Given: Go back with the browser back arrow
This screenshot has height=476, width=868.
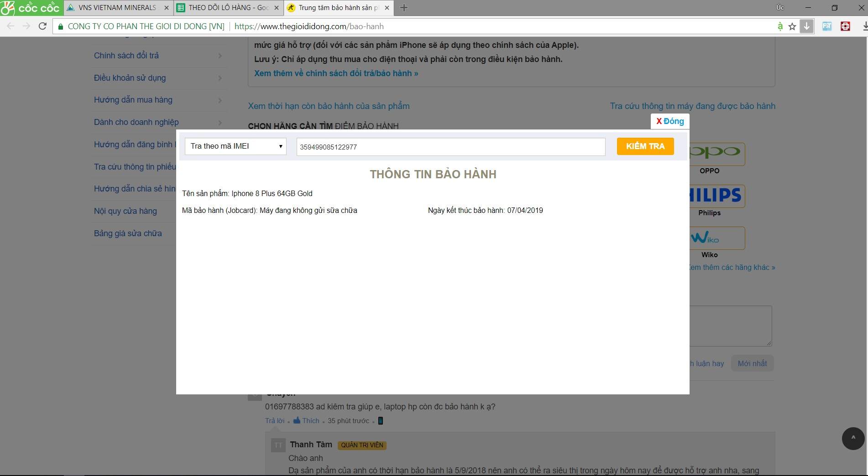Looking at the screenshot, I should (x=10, y=26).
